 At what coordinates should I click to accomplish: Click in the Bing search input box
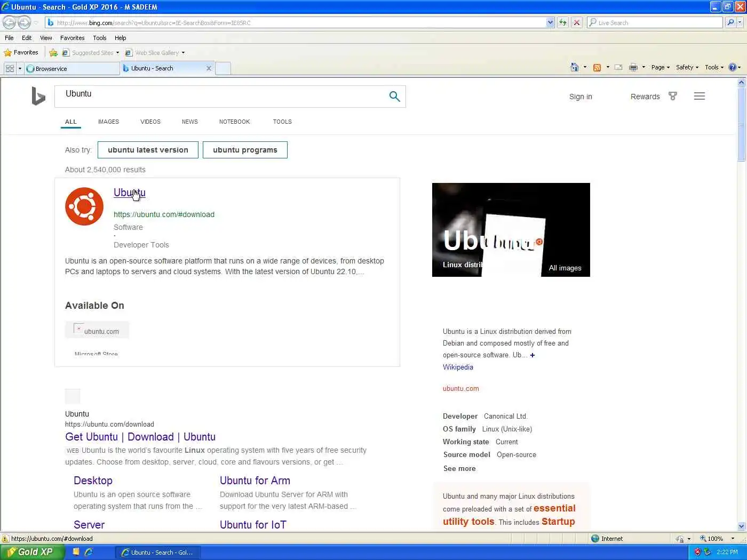click(x=221, y=96)
